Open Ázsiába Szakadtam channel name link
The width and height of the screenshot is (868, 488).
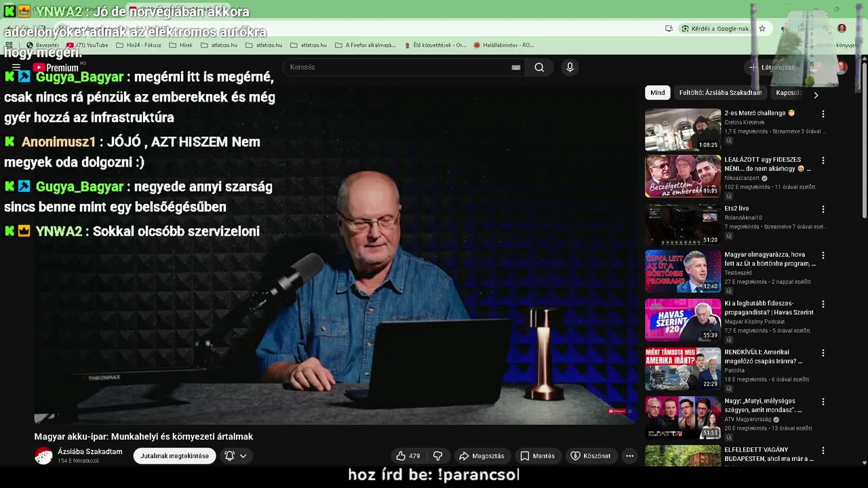(x=90, y=451)
